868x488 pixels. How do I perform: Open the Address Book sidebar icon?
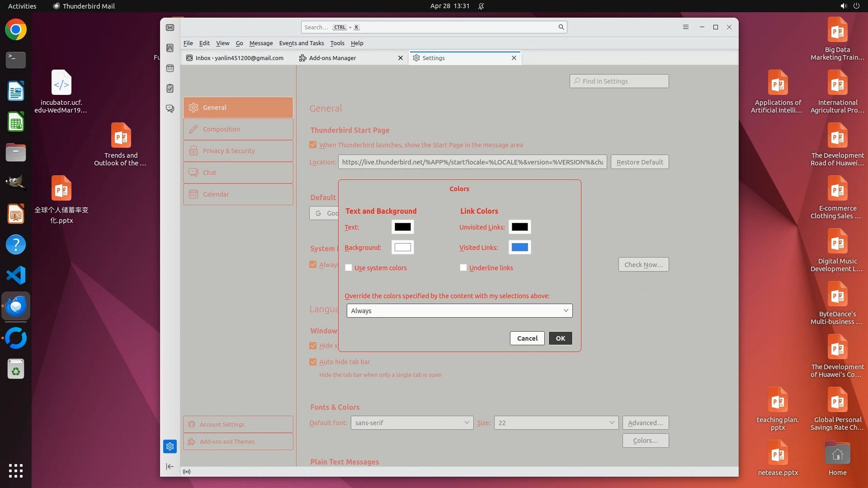point(170,48)
